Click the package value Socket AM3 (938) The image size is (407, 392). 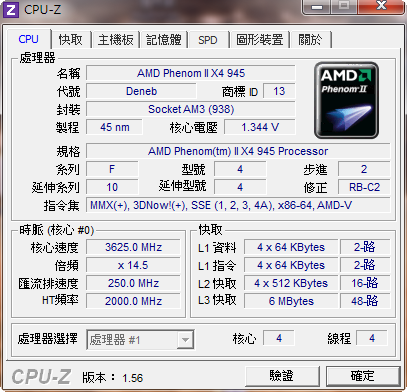[191, 109]
